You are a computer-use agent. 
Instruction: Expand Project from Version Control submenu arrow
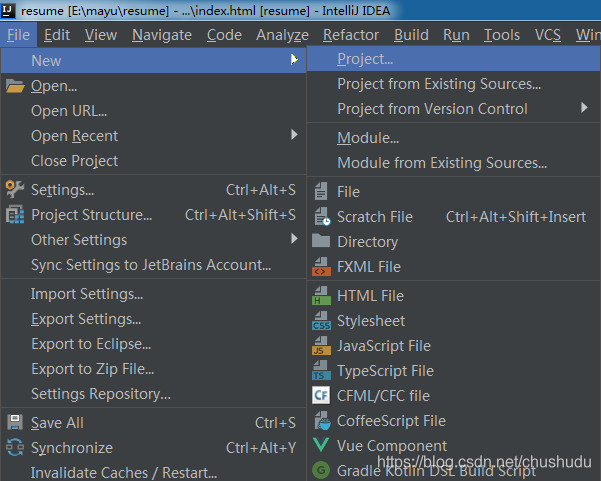pyautogui.click(x=584, y=107)
